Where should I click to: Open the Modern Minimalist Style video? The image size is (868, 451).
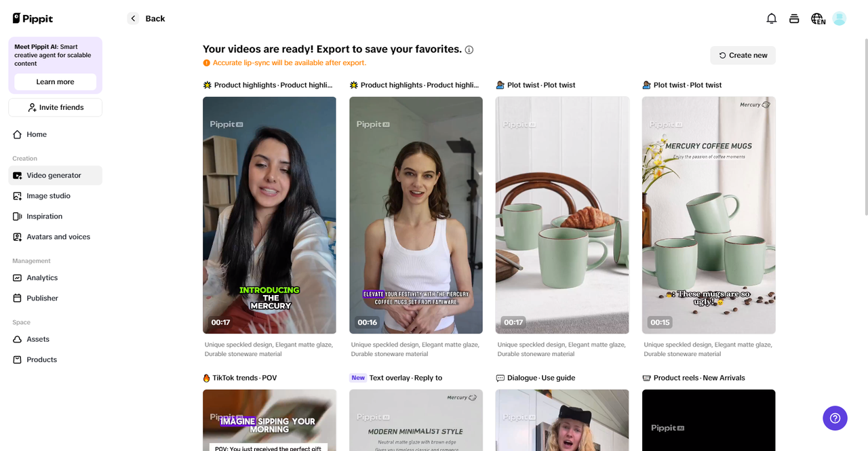click(416, 420)
